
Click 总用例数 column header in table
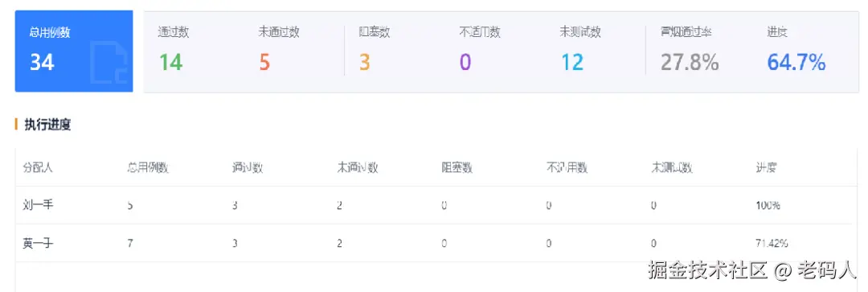pos(148,168)
